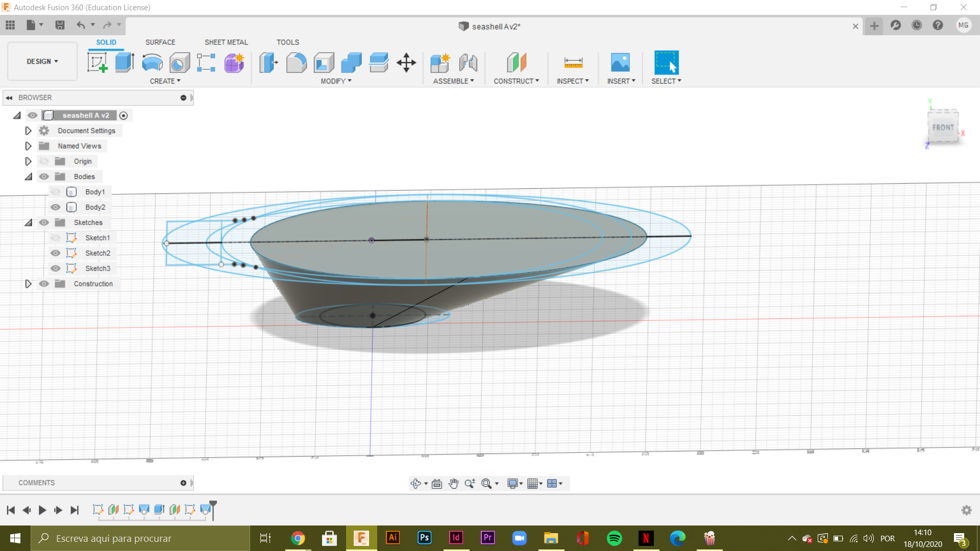Open the Extrude tool
This screenshot has height=551, width=980.
coord(124,62)
